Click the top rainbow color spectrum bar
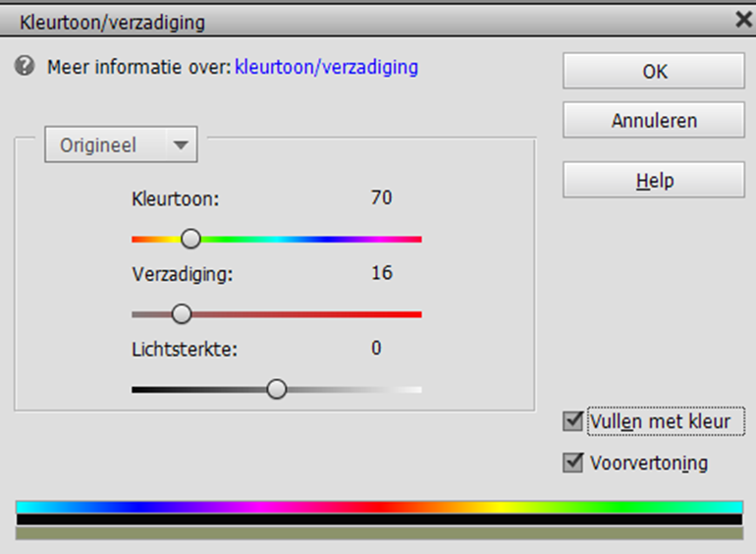Viewport: 756px width, 554px height. pos(379,507)
